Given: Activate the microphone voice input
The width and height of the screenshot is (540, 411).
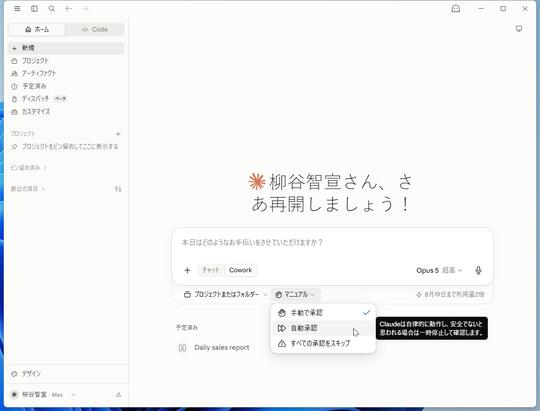Looking at the screenshot, I should coord(478,270).
